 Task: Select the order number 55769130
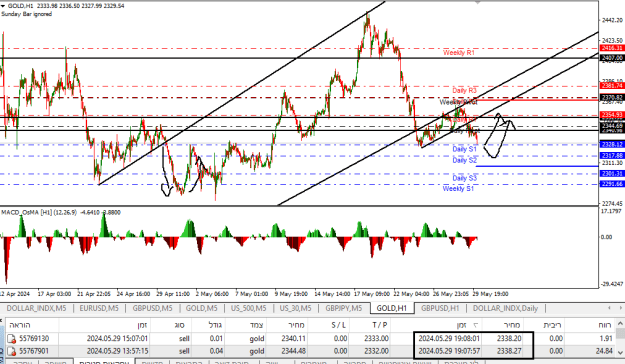(34, 339)
